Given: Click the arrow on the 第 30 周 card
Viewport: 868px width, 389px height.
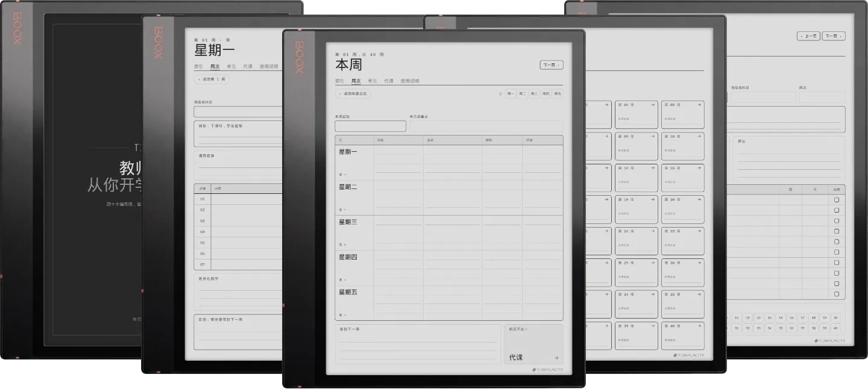Looking at the screenshot, I should coord(698,263).
